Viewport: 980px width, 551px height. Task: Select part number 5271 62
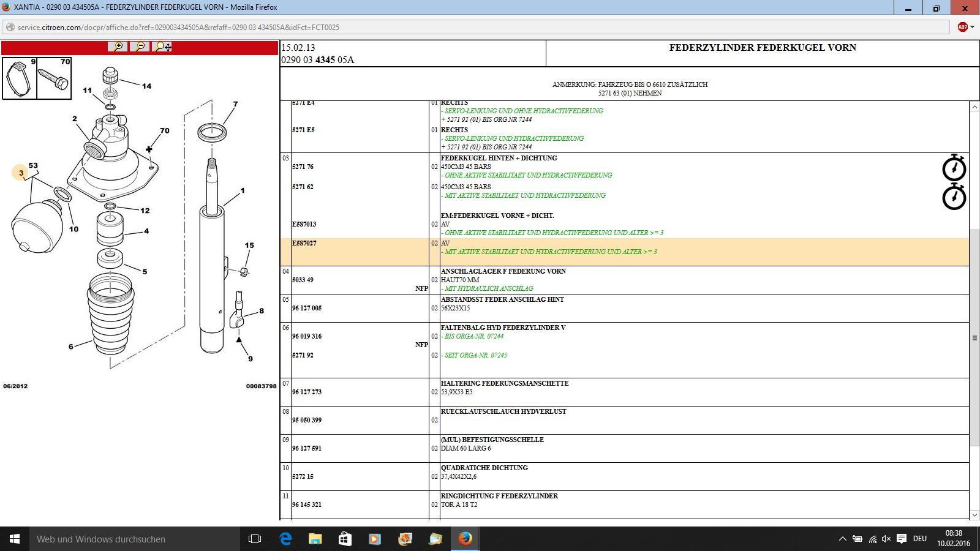[303, 187]
